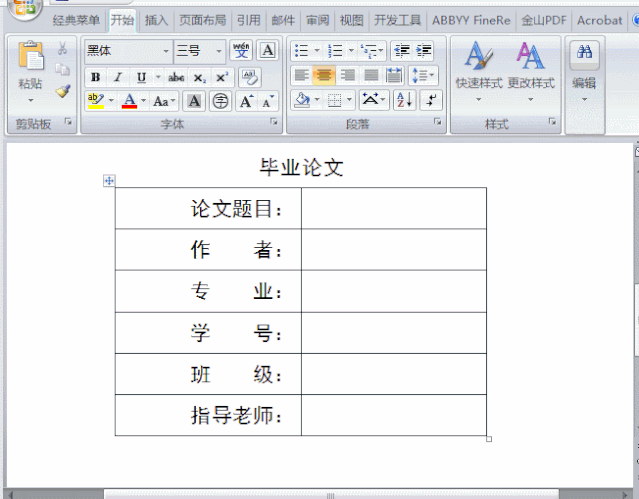Switch to the 审阅 tab
Image resolution: width=639 pixels, height=499 pixels.
317,20
